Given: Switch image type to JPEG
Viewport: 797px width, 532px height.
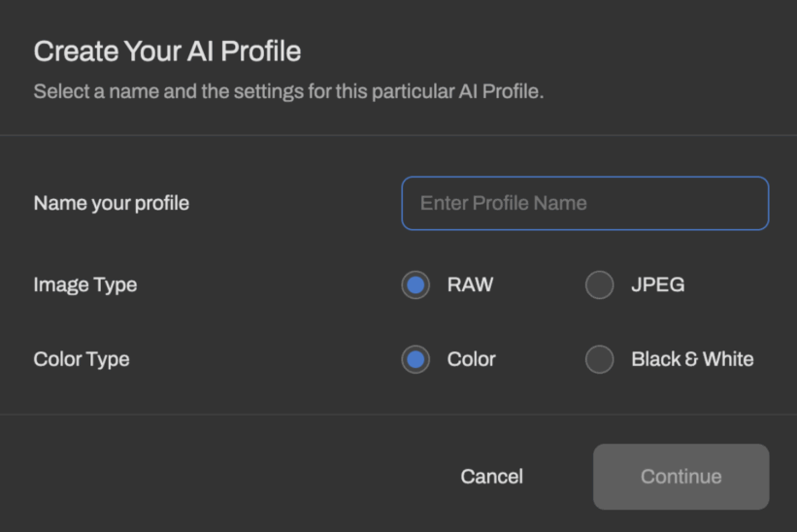Looking at the screenshot, I should [x=599, y=284].
